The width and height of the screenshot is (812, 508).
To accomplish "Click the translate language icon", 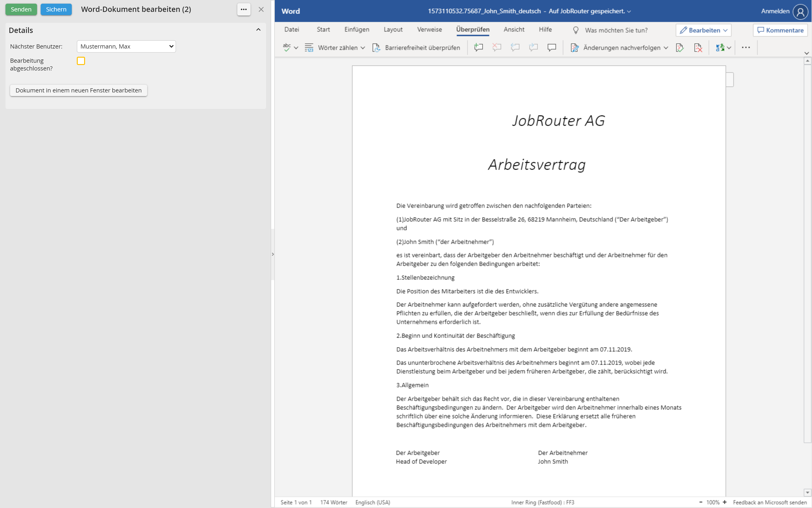I will tap(720, 48).
